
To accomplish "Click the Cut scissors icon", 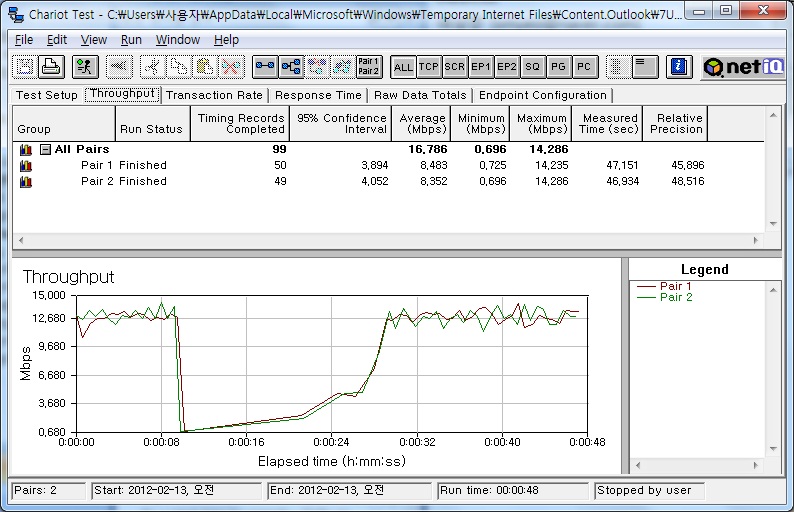I will coord(152,67).
